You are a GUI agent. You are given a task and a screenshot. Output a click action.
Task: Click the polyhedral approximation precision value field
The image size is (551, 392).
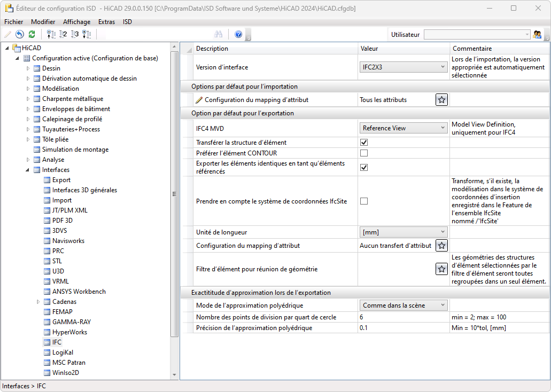coord(403,328)
